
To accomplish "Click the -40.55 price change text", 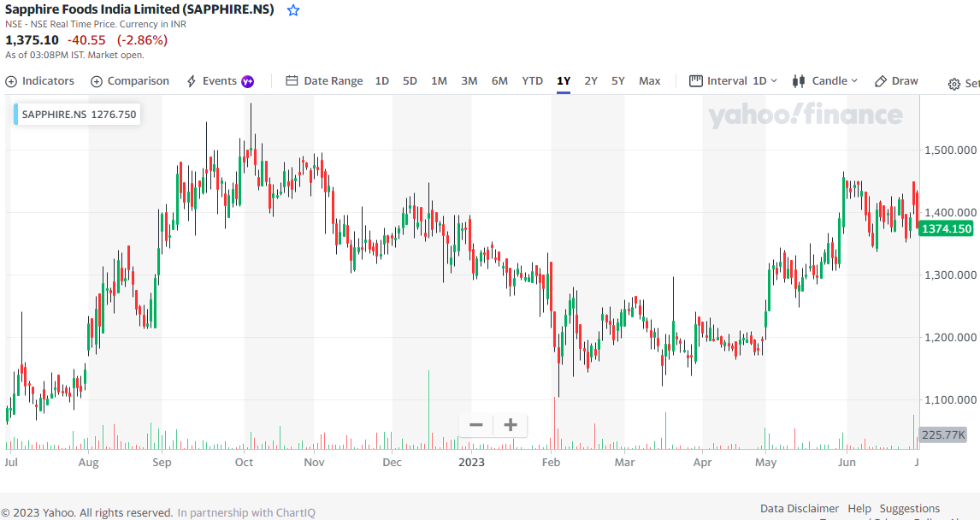I will point(87,40).
